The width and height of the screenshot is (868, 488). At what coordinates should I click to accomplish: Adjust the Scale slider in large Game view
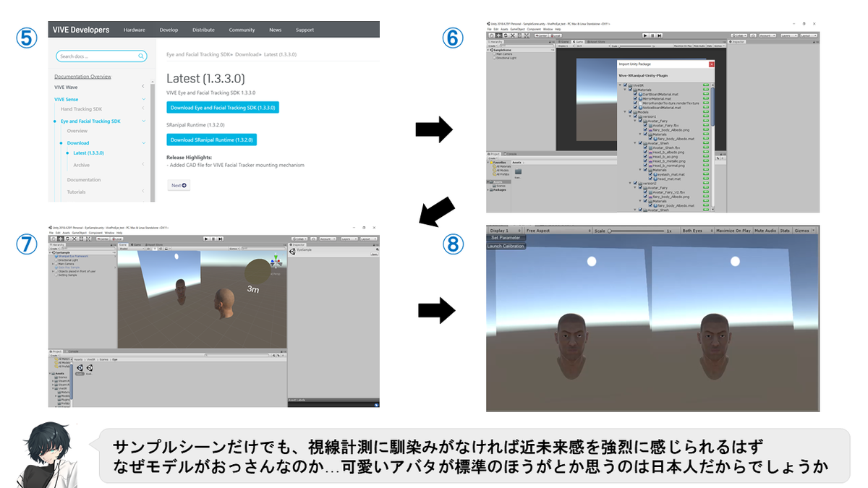pos(637,231)
